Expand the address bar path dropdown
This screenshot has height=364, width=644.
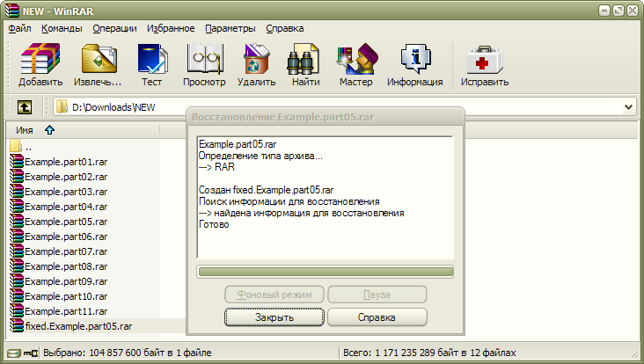628,107
